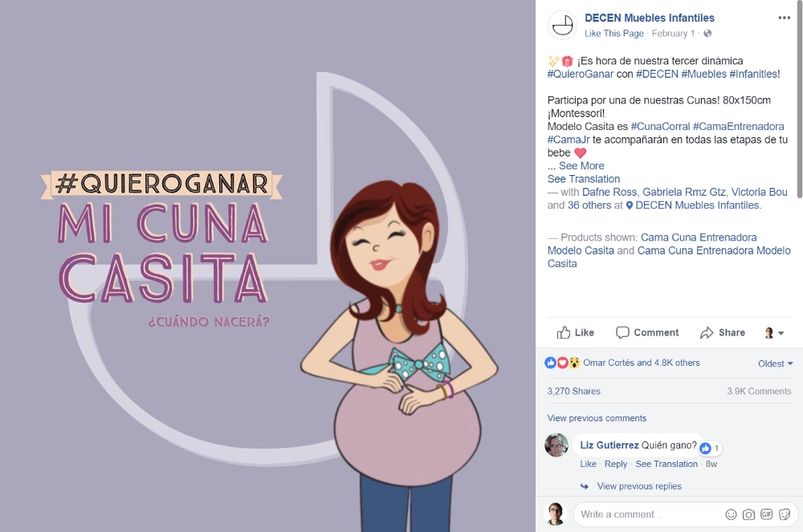Screen dimensions: 803x532
Task: Insert an emoji in the comment box
Action: pos(731,514)
